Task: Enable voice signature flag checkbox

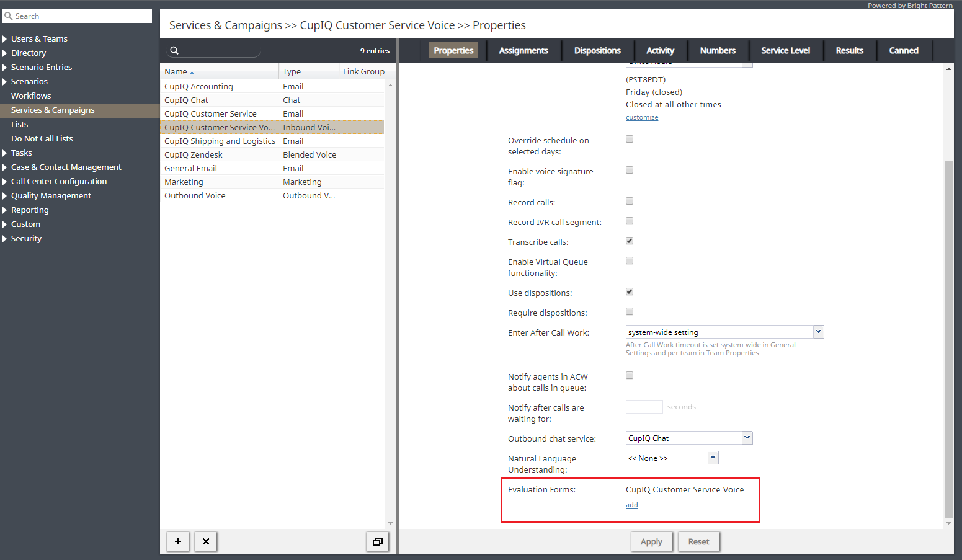Action: 630,170
